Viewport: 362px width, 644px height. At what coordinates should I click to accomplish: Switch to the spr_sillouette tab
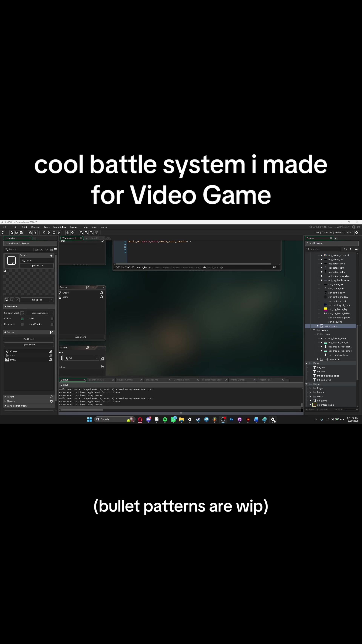pos(92,238)
